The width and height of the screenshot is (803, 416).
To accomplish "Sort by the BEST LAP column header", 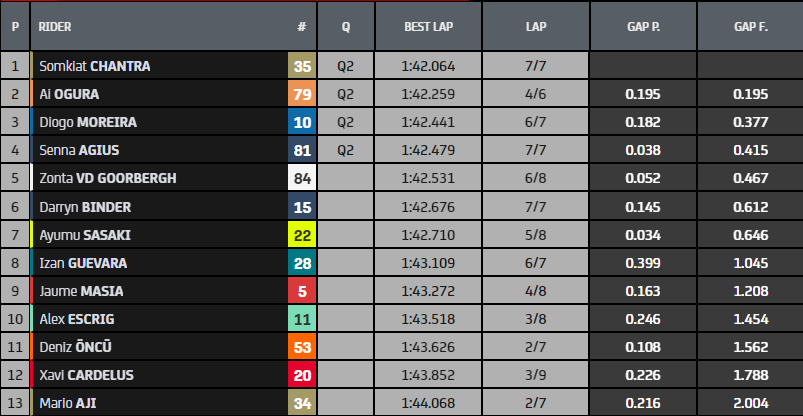I will click(427, 27).
